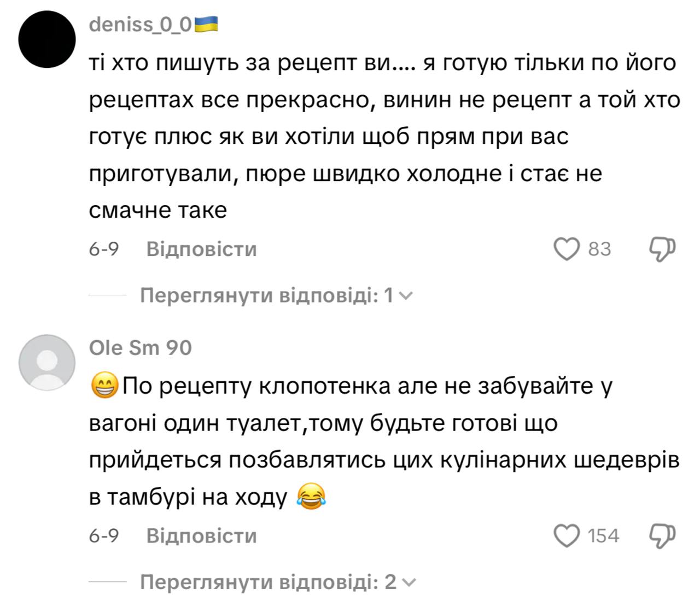Click the 154 likes count

click(603, 535)
